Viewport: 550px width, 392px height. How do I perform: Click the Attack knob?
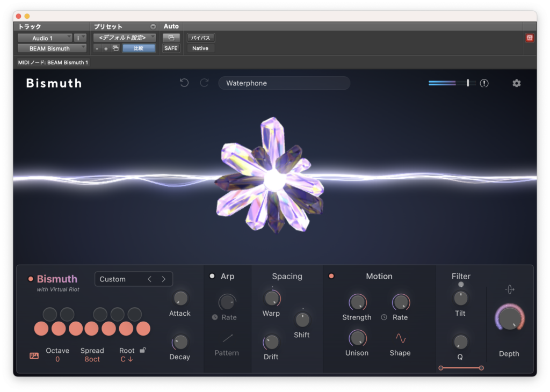[180, 299]
